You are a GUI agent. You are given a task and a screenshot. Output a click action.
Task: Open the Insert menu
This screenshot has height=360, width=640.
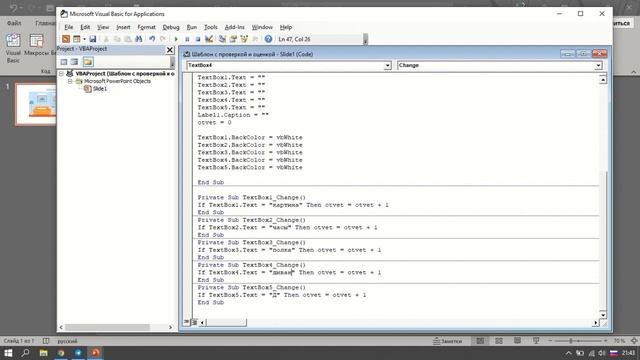[123, 27]
